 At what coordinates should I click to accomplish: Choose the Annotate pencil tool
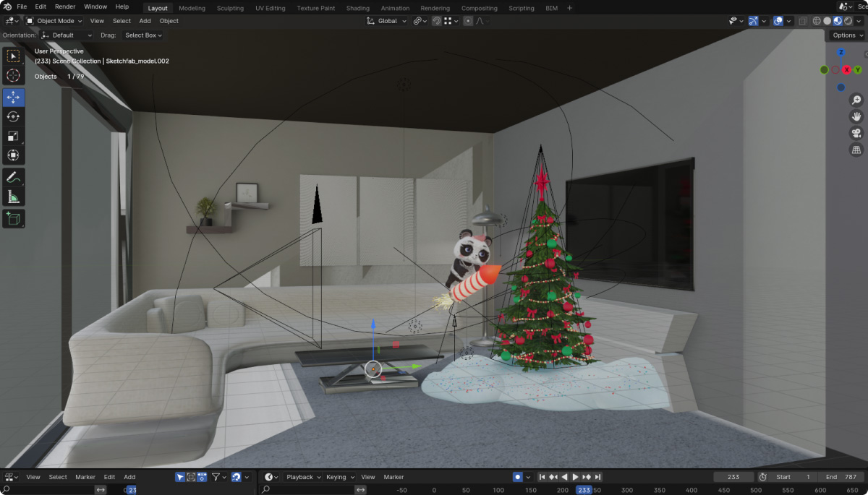[14, 177]
